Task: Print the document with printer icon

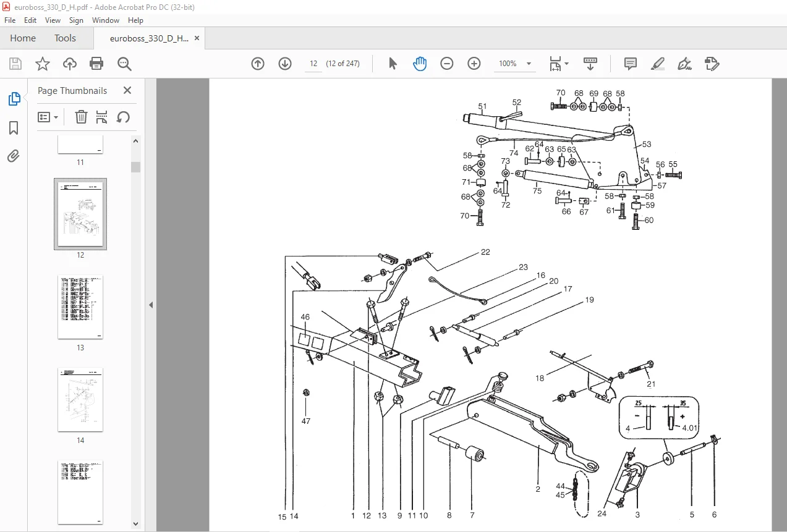Action: pyautogui.click(x=96, y=64)
